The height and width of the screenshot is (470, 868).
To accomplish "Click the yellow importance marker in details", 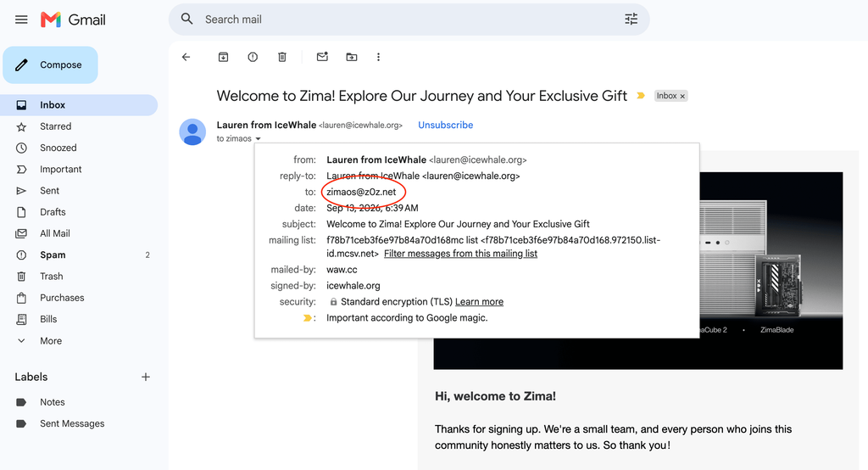I will (x=307, y=318).
